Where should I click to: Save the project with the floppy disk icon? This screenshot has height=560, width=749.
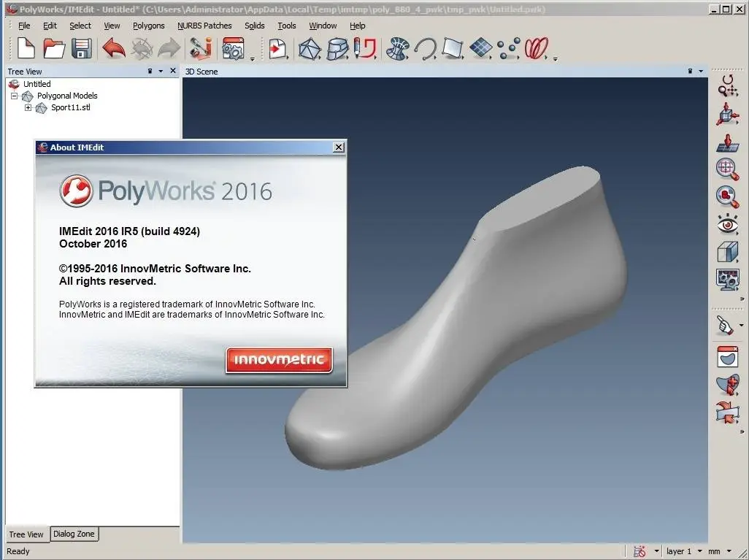click(82, 48)
